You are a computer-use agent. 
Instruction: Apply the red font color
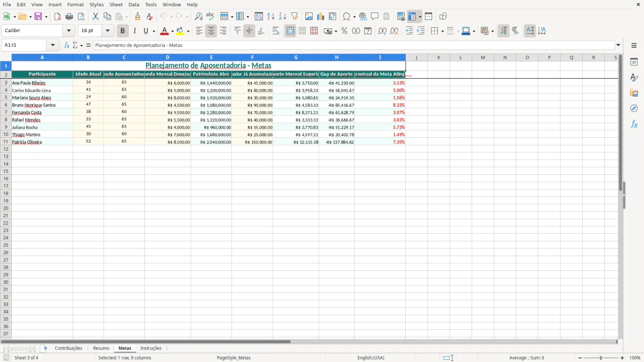point(165,31)
